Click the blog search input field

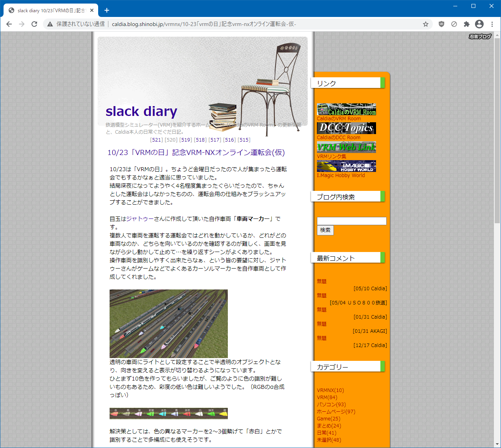(x=352, y=221)
